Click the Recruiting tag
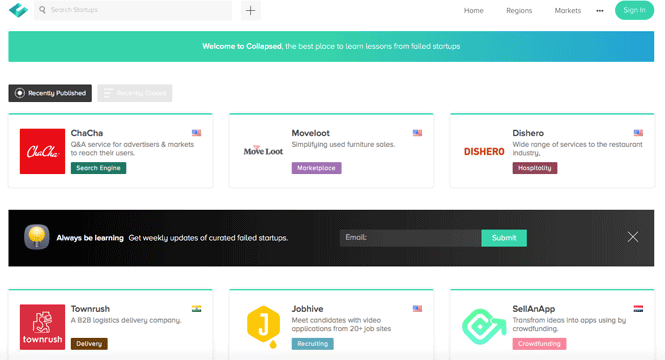The width and height of the screenshot is (665, 360). [313, 343]
